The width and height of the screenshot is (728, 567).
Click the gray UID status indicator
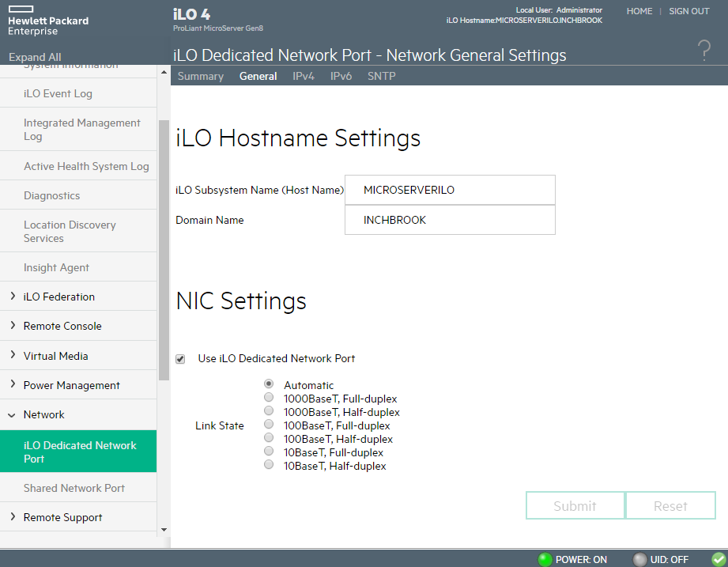[x=639, y=560]
